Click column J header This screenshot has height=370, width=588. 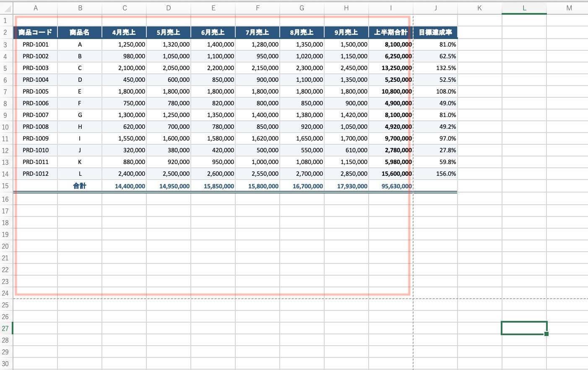tap(435, 8)
